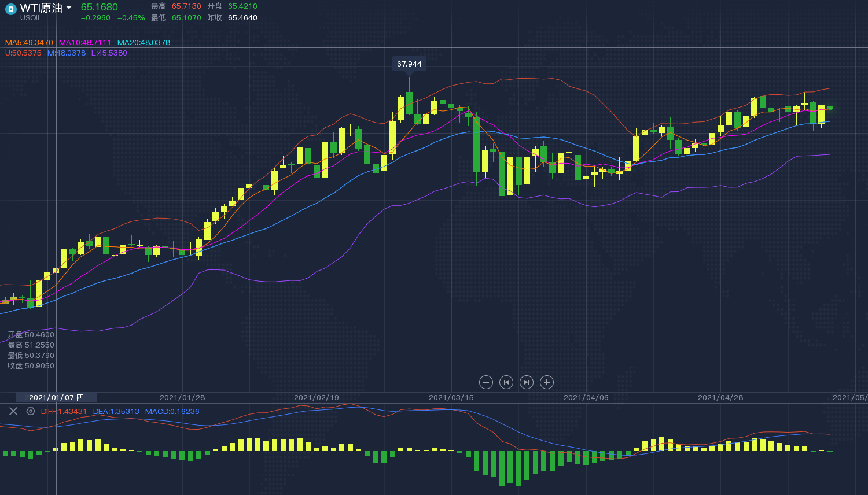The width and height of the screenshot is (868, 495).
Task: Click the Bollinger lower band L value
Action: pyautogui.click(x=109, y=53)
